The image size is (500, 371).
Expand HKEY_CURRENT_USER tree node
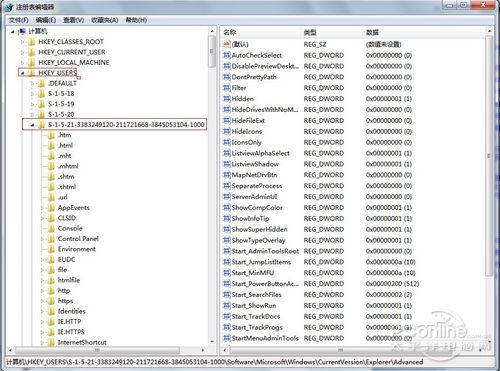click(22, 52)
